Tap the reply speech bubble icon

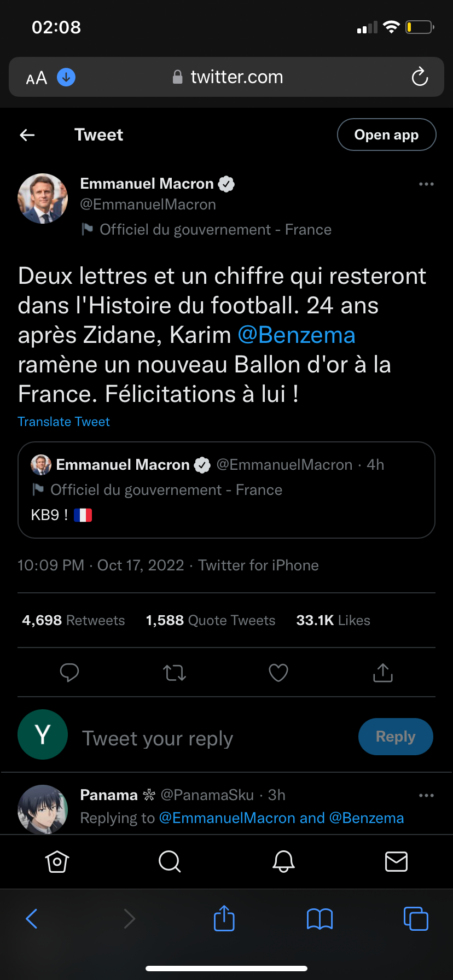(69, 672)
